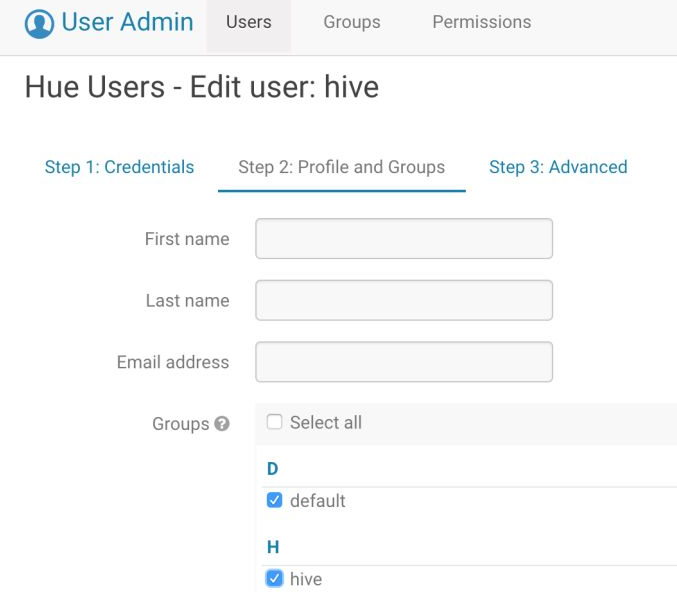677x592 pixels.
Task: Click the 'default' group label
Action: point(318,501)
